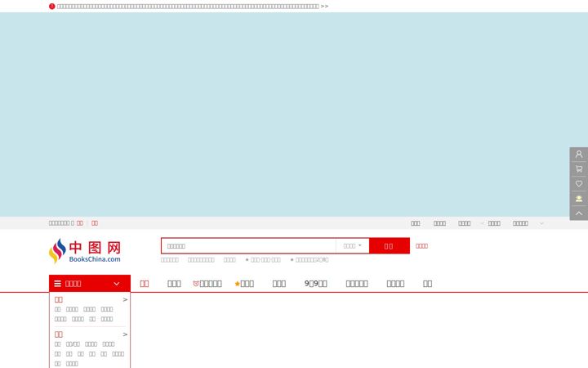The height and width of the screenshot is (368, 588).
Task: Expand the chevron at the far end of the gray utility bar
Action: [541, 223]
